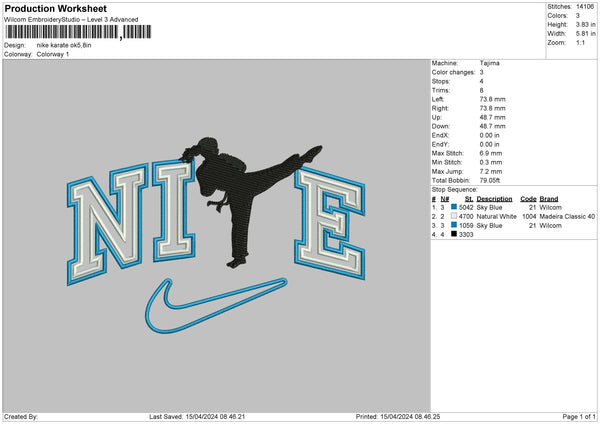The width and height of the screenshot is (600, 424).
Task: Click the Wilcom EmbroideryStudio Level 3 Advanced text
Action: tap(71, 20)
